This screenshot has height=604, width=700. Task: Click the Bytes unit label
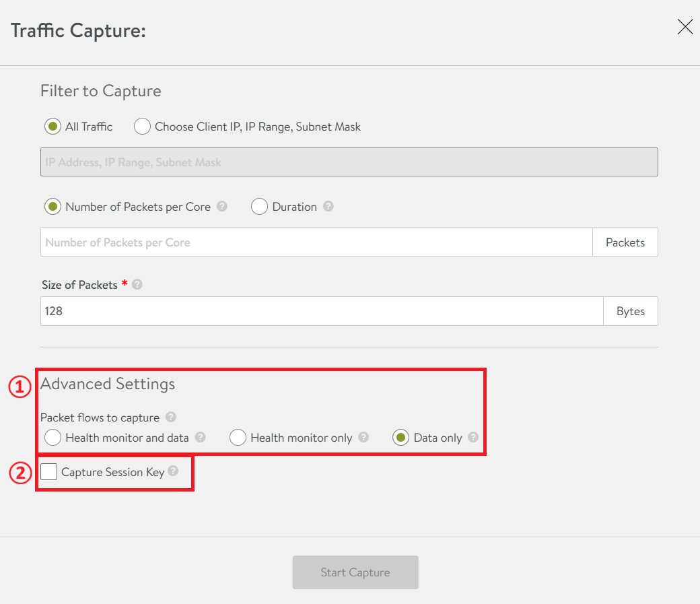[631, 311]
